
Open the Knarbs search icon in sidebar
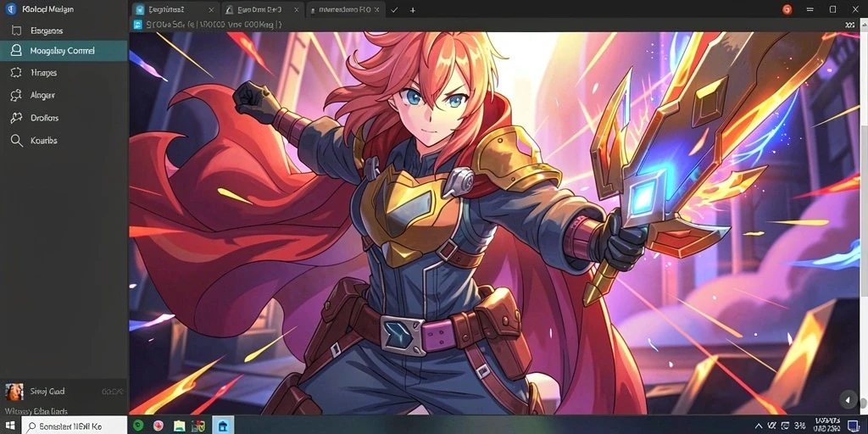click(17, 141)
